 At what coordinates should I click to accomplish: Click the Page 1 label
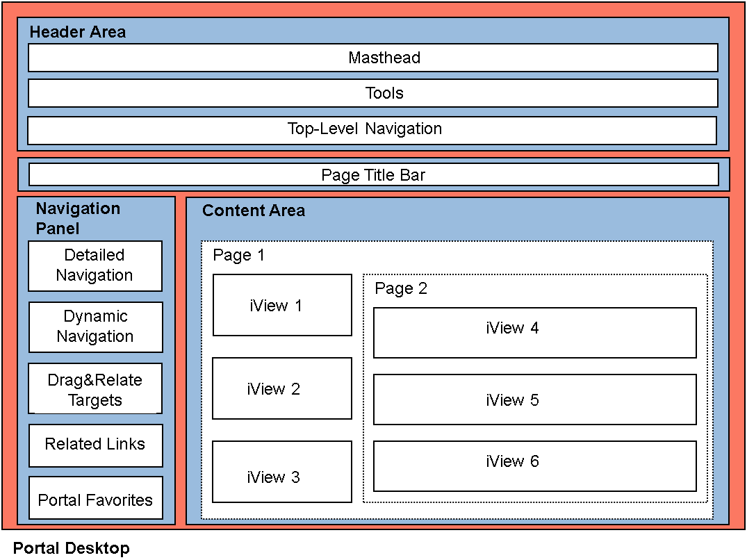[238, 256]
